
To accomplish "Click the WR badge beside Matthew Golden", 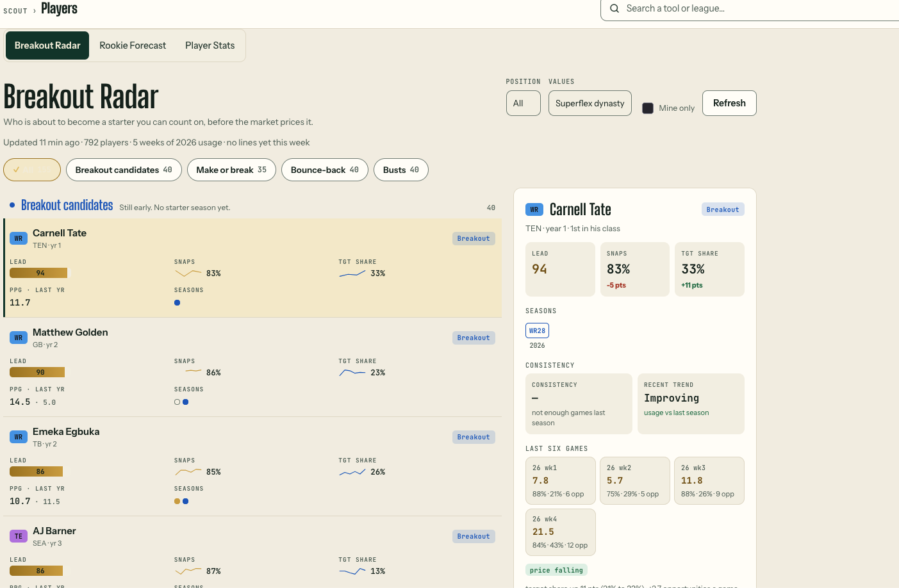I will click(19, 338).
